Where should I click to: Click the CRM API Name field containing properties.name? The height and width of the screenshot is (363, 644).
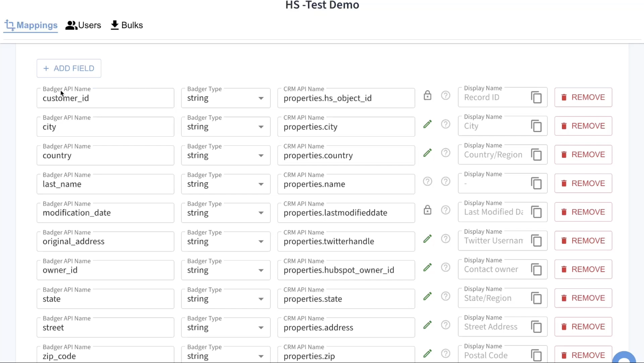coord(346,184)
